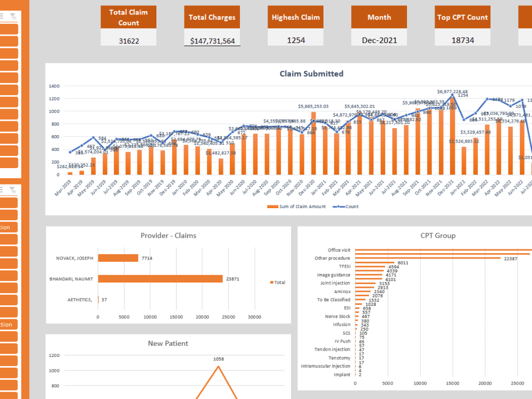Image resolution: width=532 pixels, height=399 pixels.
Task: Clear filter icon on the lower slicer
Action: [x=13, y=190]
